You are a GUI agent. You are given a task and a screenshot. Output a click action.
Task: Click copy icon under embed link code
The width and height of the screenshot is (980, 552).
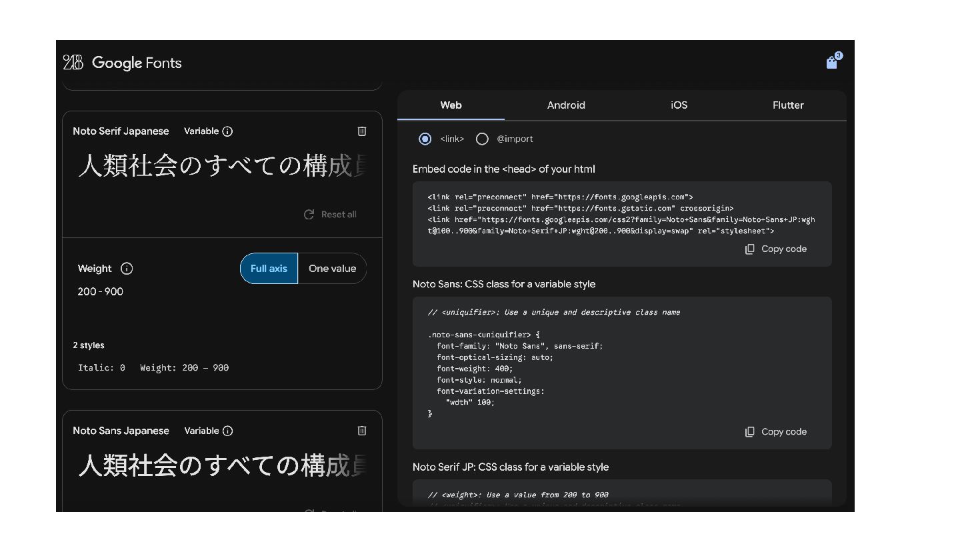point(750,249)
